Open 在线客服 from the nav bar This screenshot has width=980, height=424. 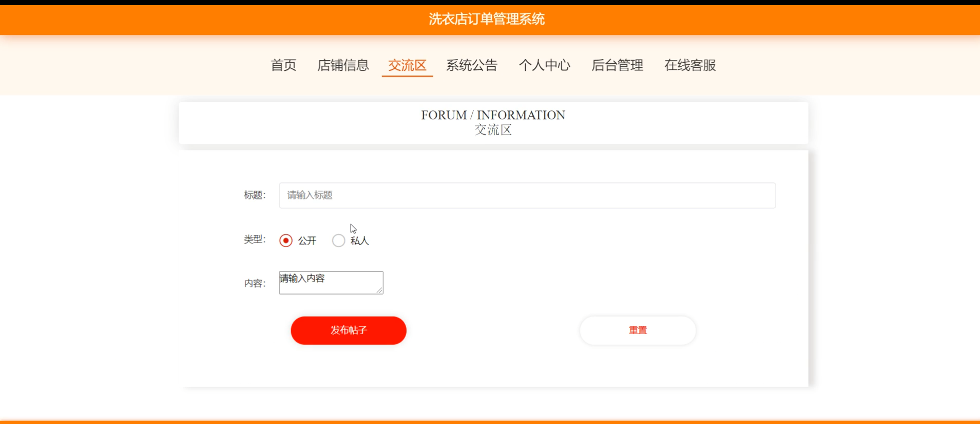[690, 65]
